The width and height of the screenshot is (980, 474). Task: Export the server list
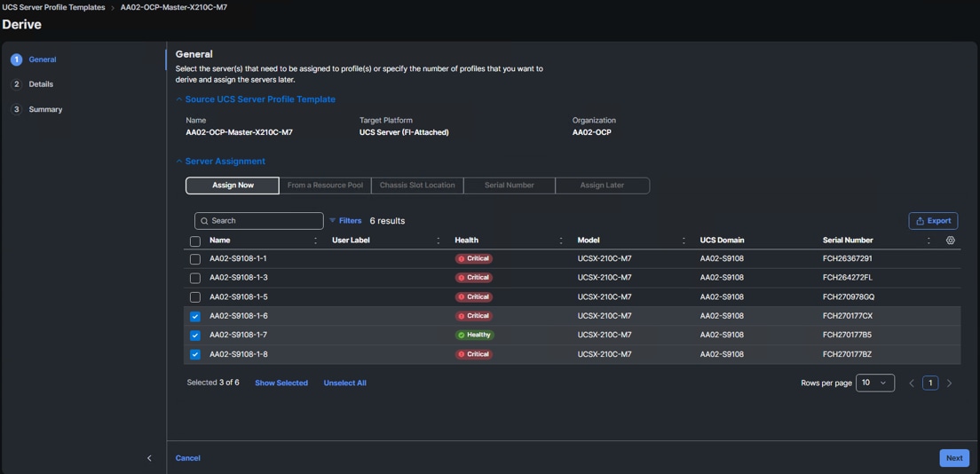coord(932,221)
